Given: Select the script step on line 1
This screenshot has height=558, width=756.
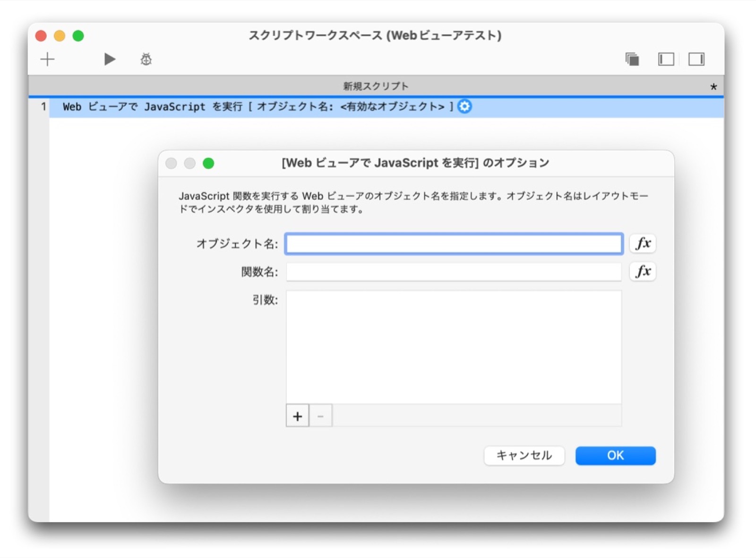Looking at the screenshot, I should pyautogui.click(x=236, y=107).
